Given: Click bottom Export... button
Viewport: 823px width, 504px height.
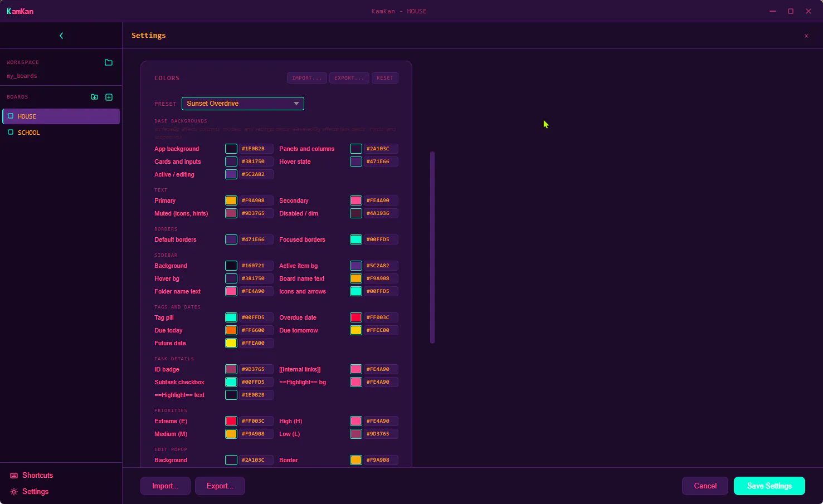Looking at the screenshot, I should click(x=220, y=486).
